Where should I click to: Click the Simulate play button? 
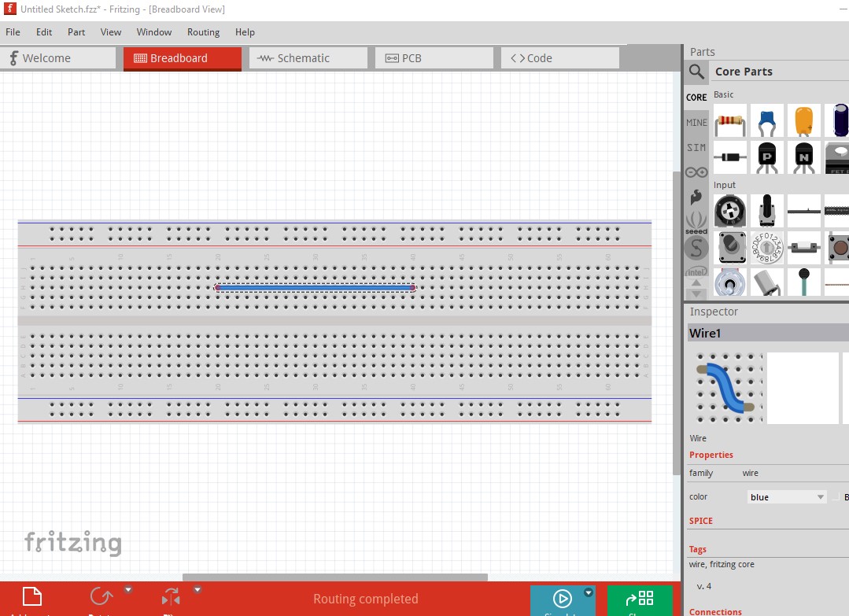point(562,599)
